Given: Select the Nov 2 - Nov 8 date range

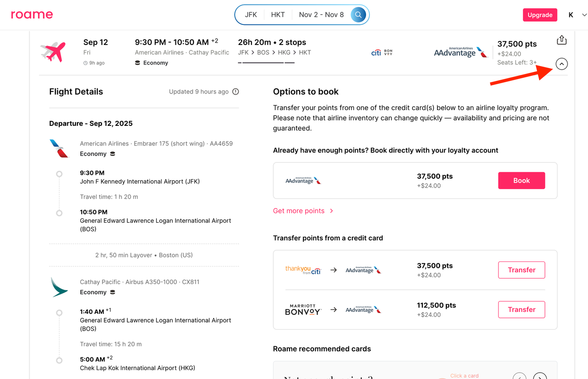Looking at the screenshot, I should click(x=321, y=15).
